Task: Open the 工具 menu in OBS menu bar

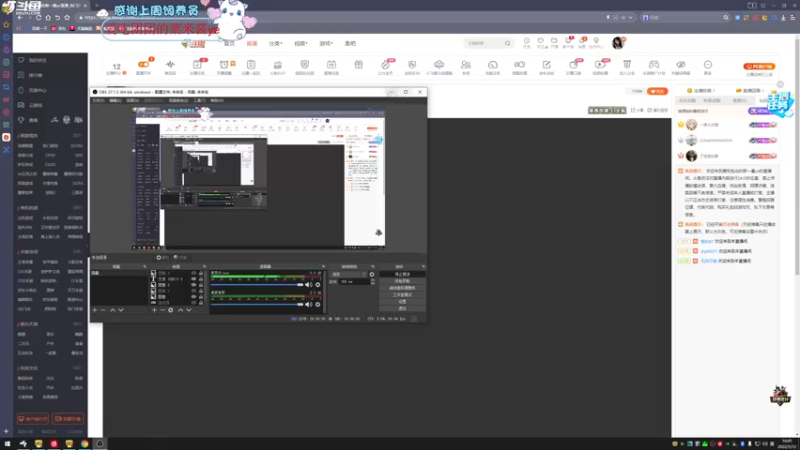Action: 200,101
